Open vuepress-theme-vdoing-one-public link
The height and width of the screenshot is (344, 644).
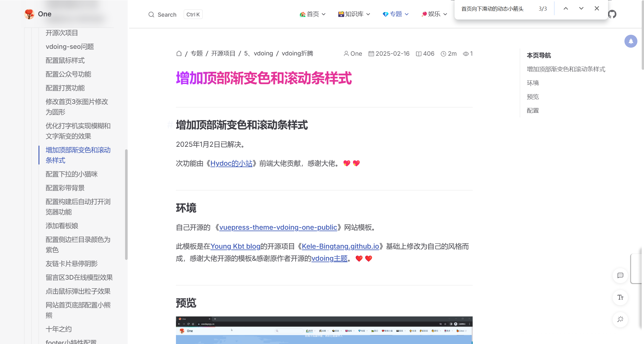(278, 227)
